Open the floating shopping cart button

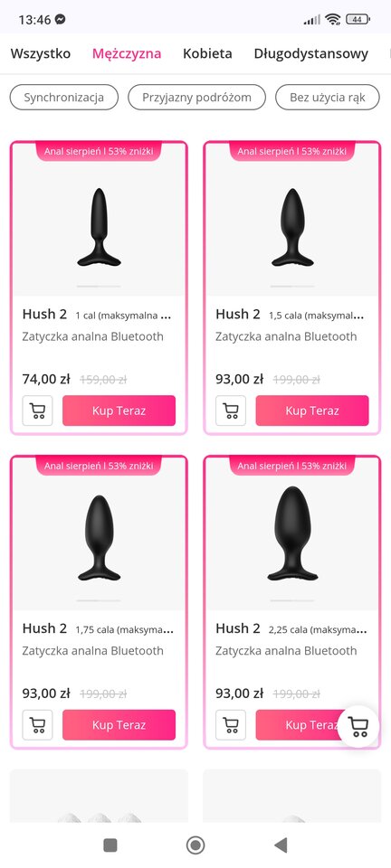[358, 726]
